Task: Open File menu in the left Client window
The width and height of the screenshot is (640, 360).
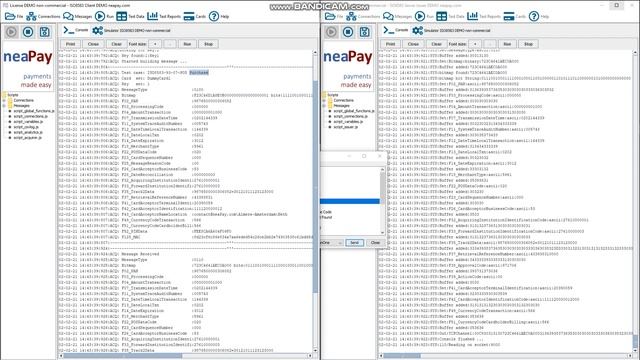Action: coord(14,16)
